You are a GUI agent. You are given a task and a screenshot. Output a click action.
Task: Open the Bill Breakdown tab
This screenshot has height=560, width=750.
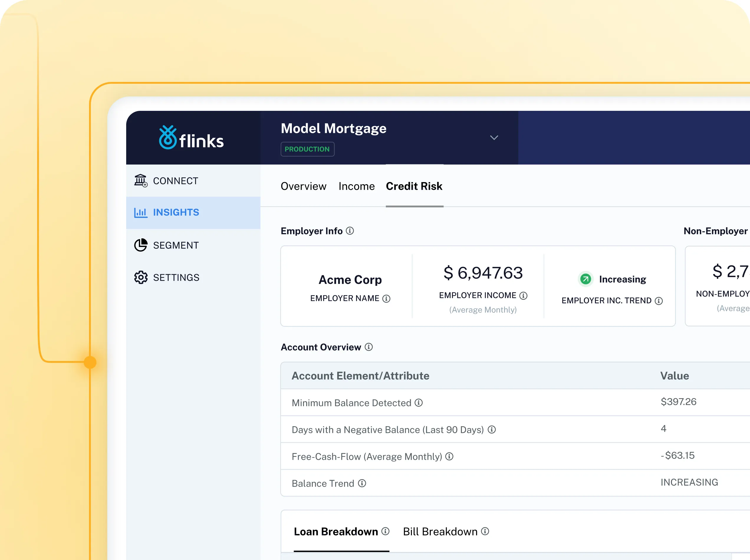click(440, 531)
